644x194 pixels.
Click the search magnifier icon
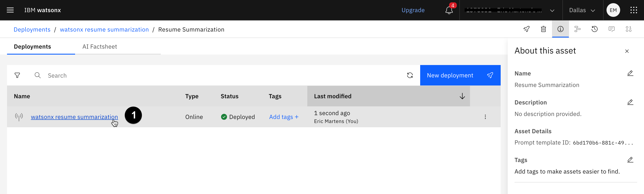tap(37, 75)
